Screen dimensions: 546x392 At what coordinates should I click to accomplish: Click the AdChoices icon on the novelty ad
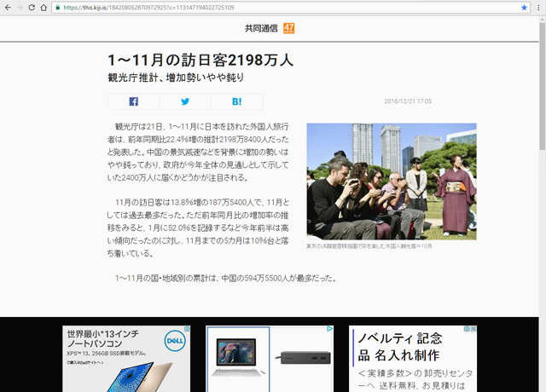click(x=467, y=329)
